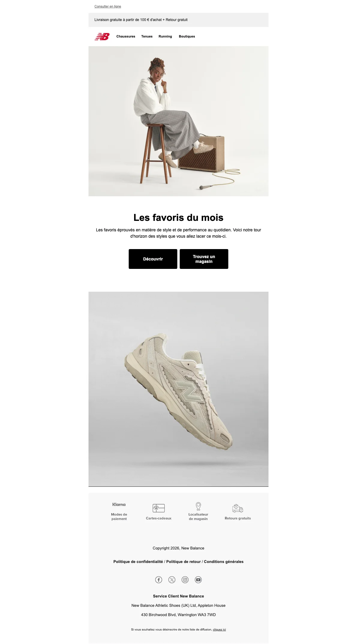
Task: Click the Trouvez un magasin button
Action: [x=204, y=259]
